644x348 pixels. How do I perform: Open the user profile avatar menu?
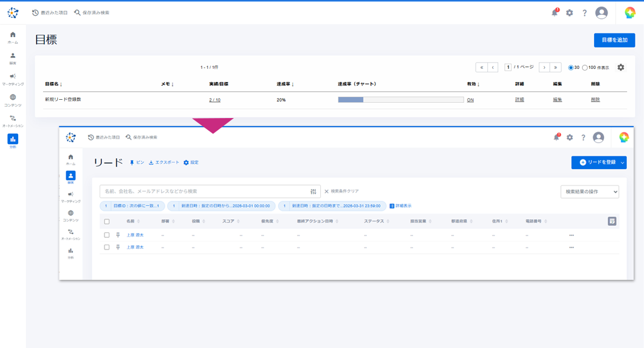(x=601, y=13)
